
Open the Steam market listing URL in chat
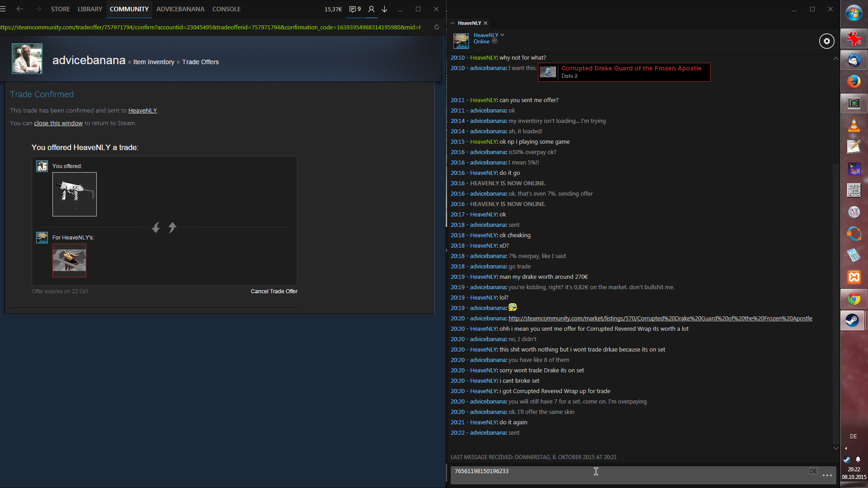(660, 319)
